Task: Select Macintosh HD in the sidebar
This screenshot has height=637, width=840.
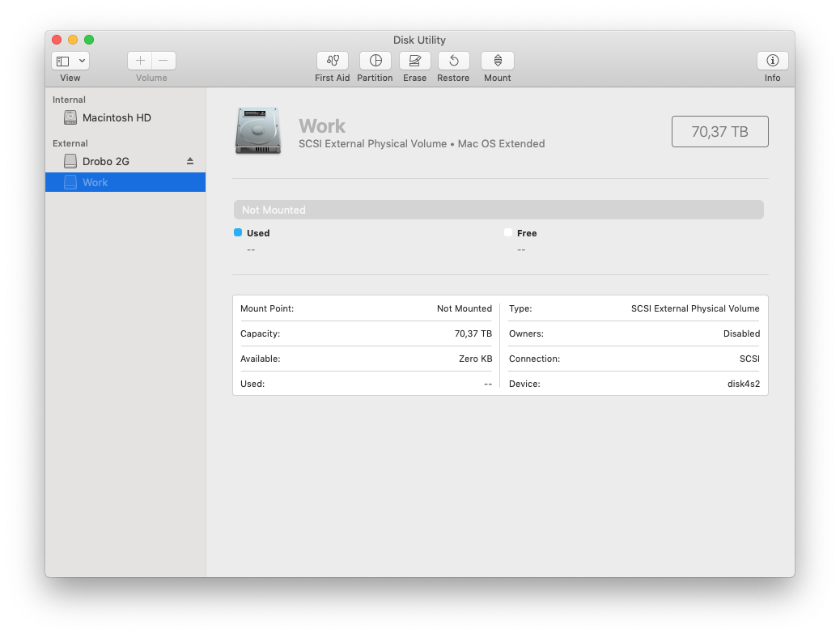Action: pyautogui.click(x=117, y=117)
